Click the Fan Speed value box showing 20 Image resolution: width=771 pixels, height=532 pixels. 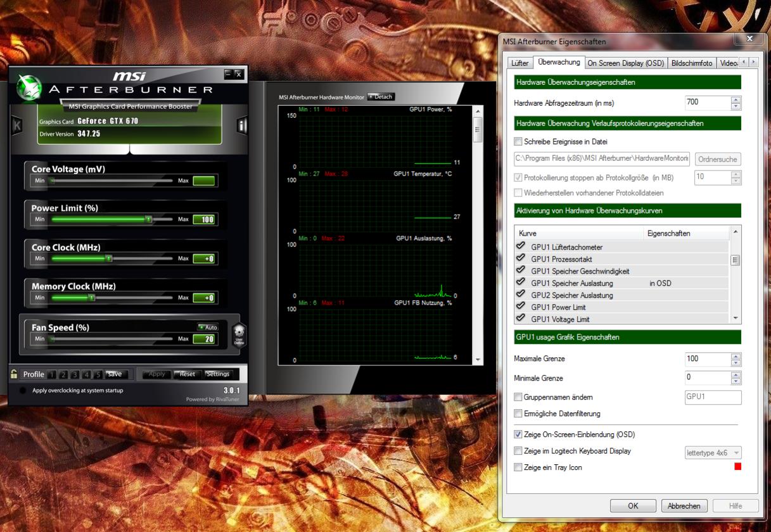(204, 339)
